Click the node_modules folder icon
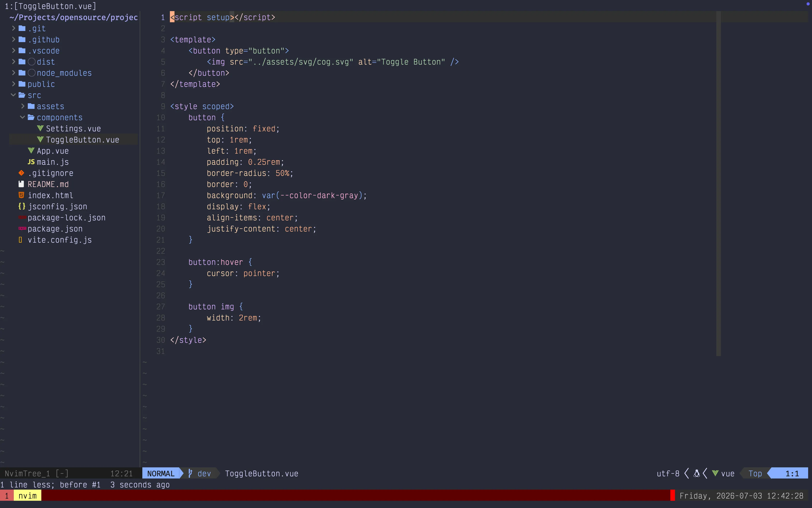The height and width of the screenshot is (508, 812). coord(22,73)
